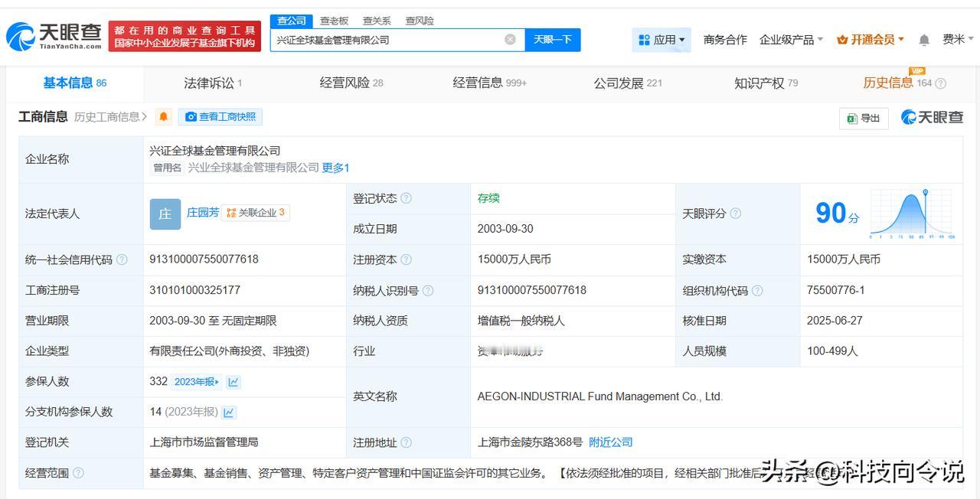This screenshot has width=980, height=499.
Task: Open the 开通会员 dropdown
Action: [871, 40]
